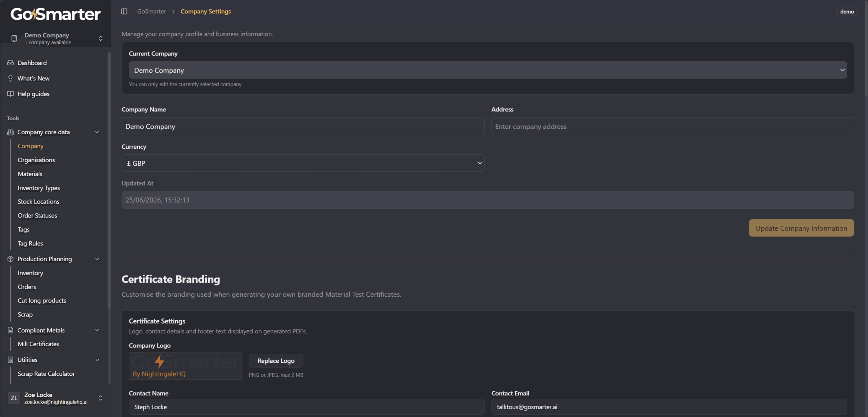Click the Contact Email field

[669, 407]
